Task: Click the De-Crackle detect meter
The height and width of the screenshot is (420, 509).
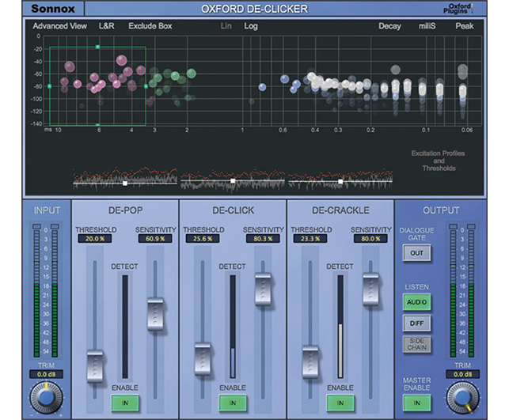Action: (x=340, y=326)
